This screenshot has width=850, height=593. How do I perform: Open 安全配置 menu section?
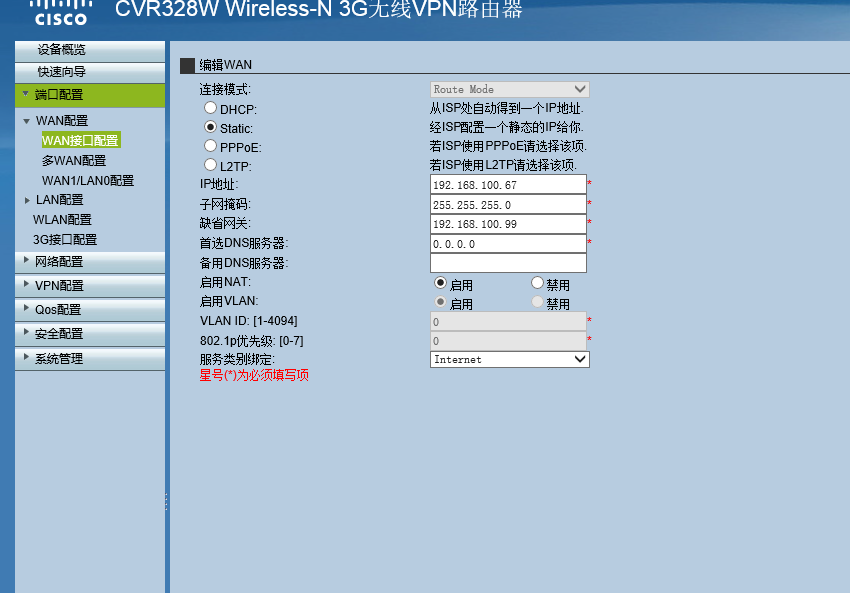point(90,334)
